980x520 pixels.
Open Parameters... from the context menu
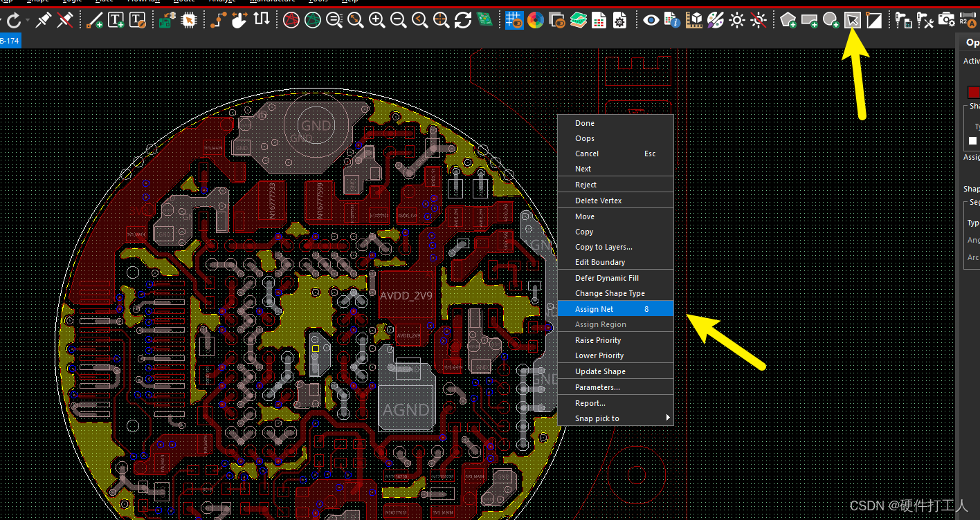[x=616, y=387]
